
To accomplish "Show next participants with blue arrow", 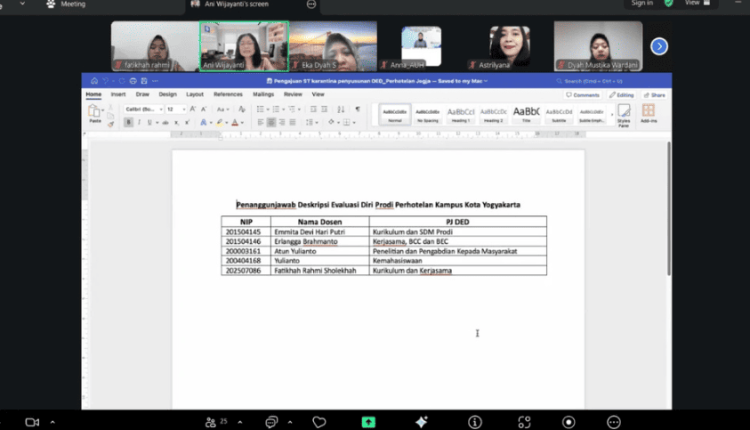I will click(659, 46).
